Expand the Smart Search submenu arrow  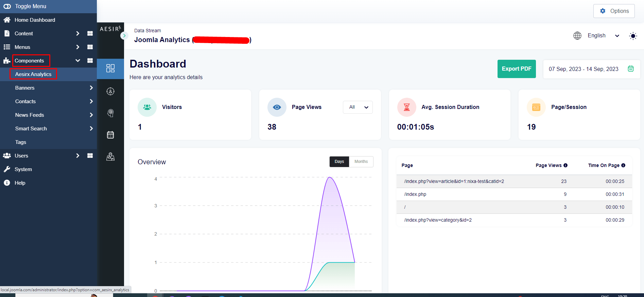coord(91,128)
